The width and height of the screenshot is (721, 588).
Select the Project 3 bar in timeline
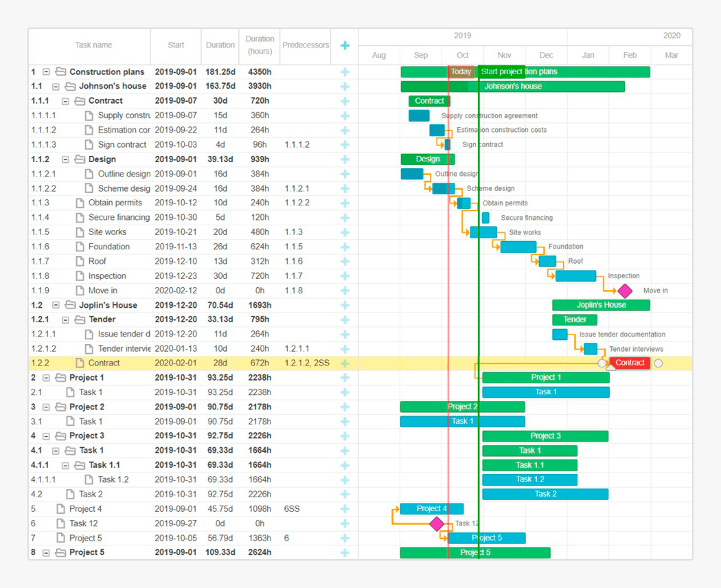[x=545, y=436]
